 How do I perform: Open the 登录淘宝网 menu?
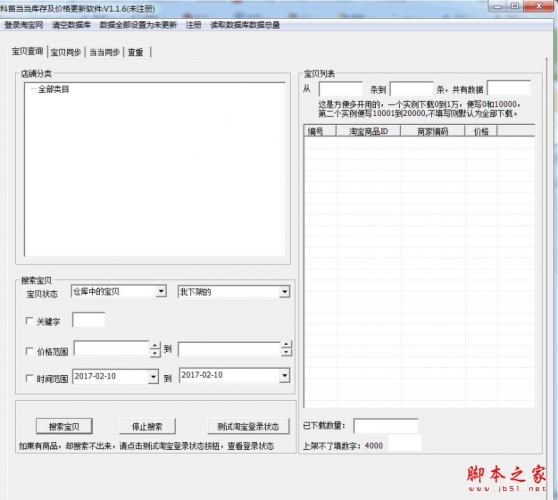23,25
